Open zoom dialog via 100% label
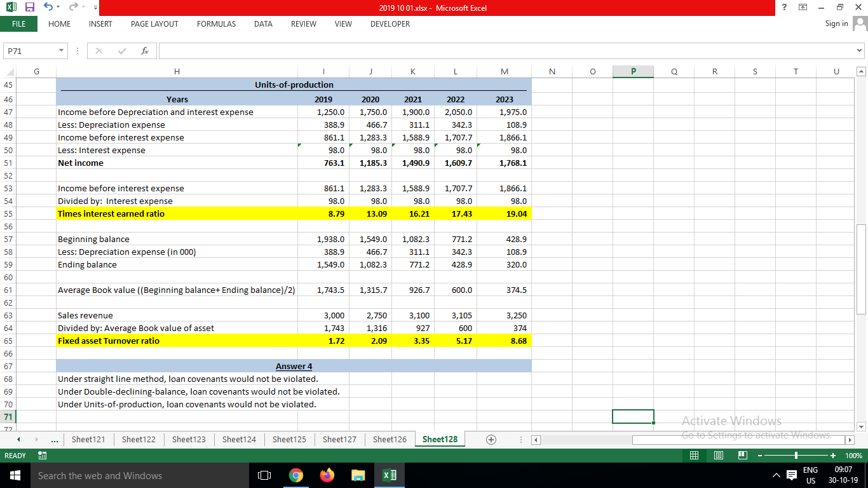The width and height of the screenshot is (868, 488). point(853,456)
